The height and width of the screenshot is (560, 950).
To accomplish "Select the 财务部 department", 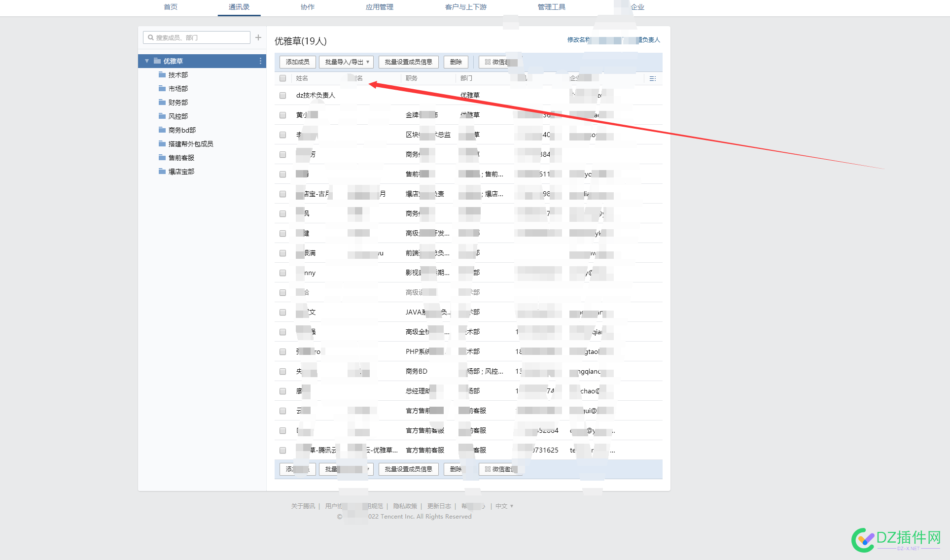I will click(x=178, y=103).
